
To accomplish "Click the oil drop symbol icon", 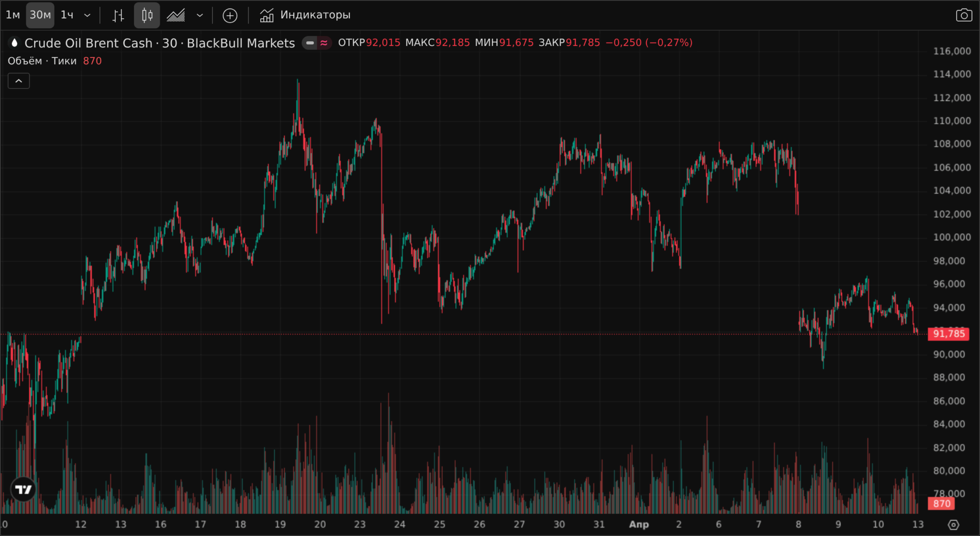I will pyautogui.click(x=14, y=43).
